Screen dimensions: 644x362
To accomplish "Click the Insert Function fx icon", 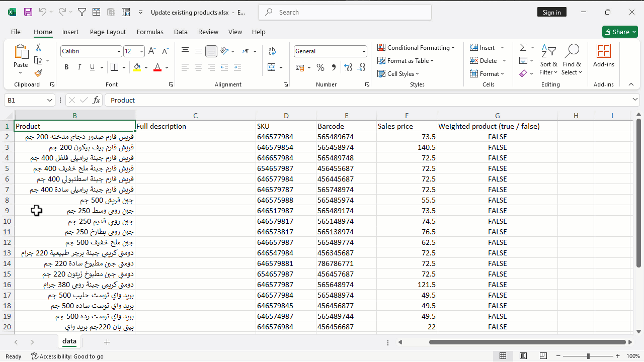I will click(96, 100).
